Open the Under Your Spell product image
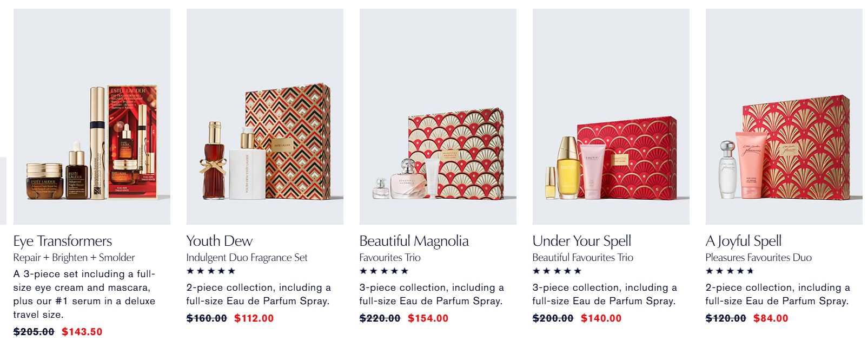The image size is (868, 340). (x=611, y=116)
